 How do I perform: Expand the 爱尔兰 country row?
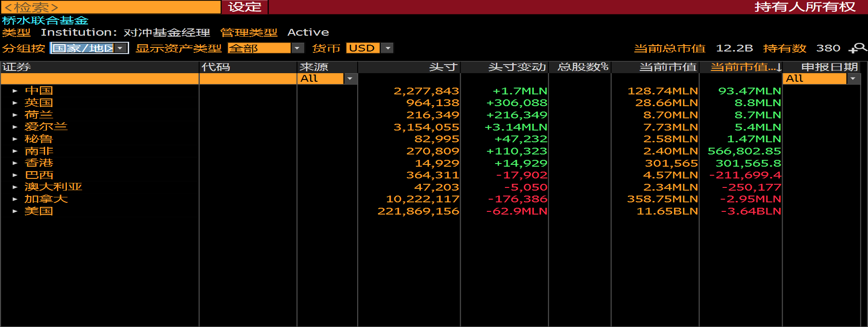click(x=15, y=127)
